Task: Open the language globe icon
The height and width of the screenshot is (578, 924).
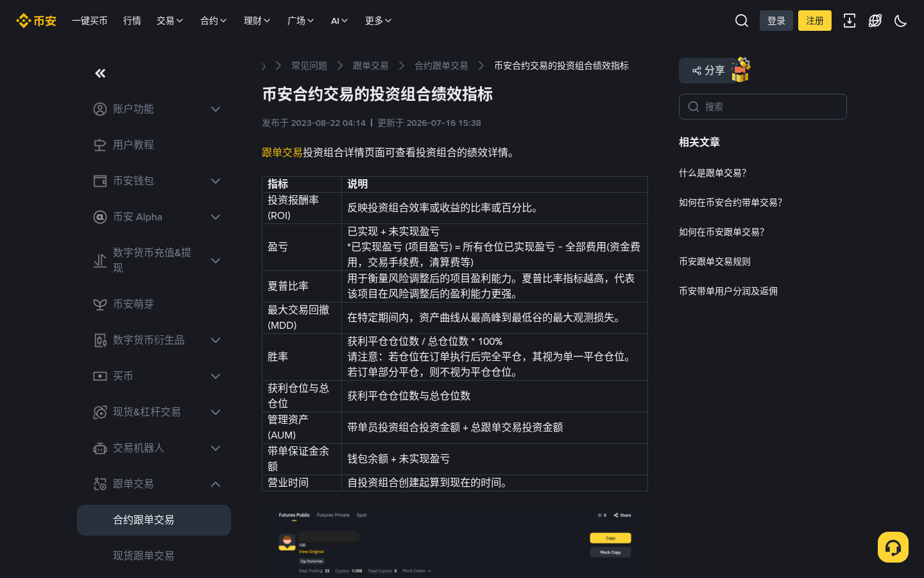Action: pyautogui.click(x=875, y=21)
